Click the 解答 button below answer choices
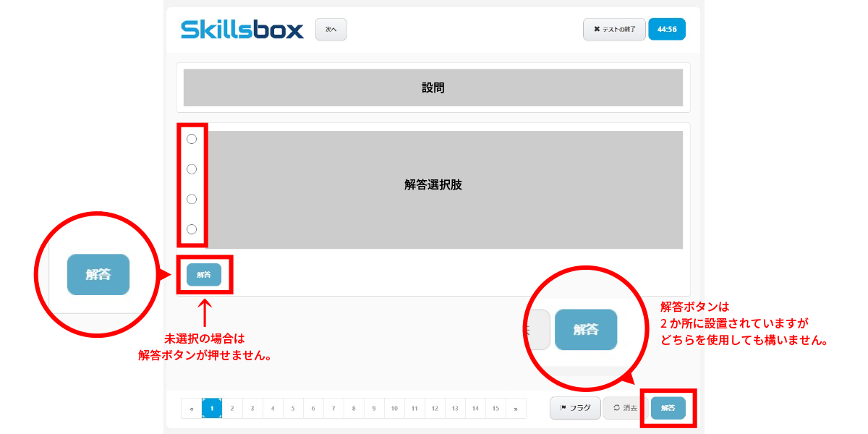Viewport: 868px width, 434px height. coord(204,275)
